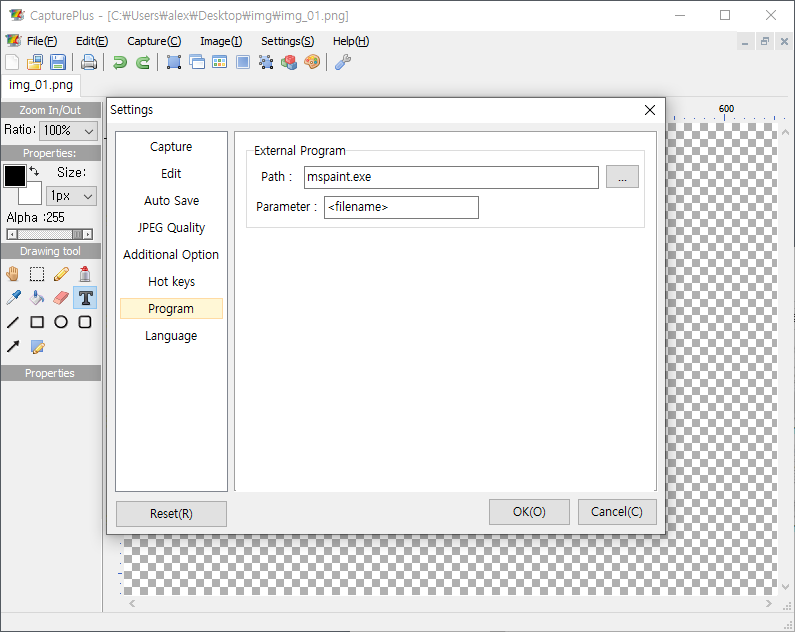Switch to Hot keys settings section
This screenshot has height=632, width=795.
tap(171, 282)
